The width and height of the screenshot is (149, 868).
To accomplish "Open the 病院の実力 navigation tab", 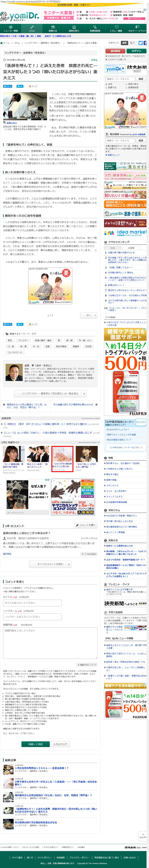I will coord(74,28).
